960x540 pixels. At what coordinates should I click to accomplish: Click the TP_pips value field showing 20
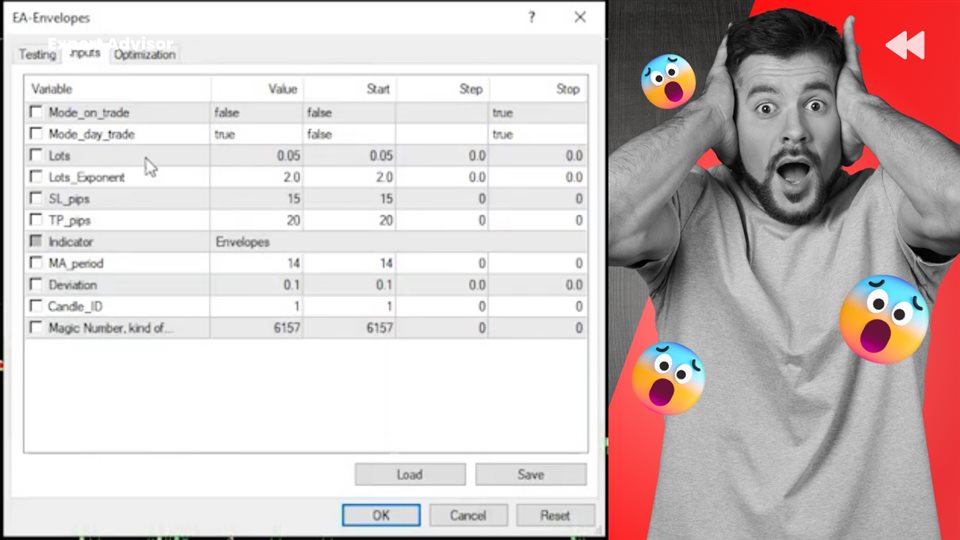pyautogui.click(x=256, y=220)
